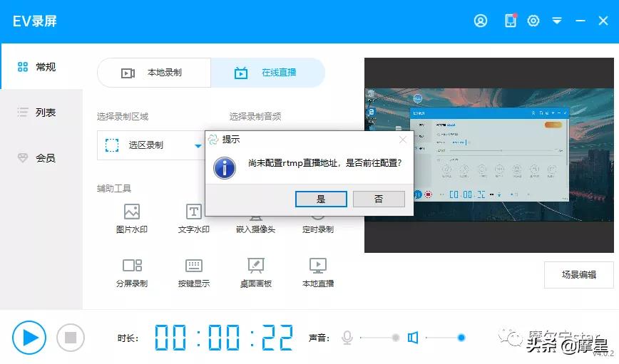This screenshot has height=364, width=619.
Task: Open the user account icon
Action: (481, 21)
